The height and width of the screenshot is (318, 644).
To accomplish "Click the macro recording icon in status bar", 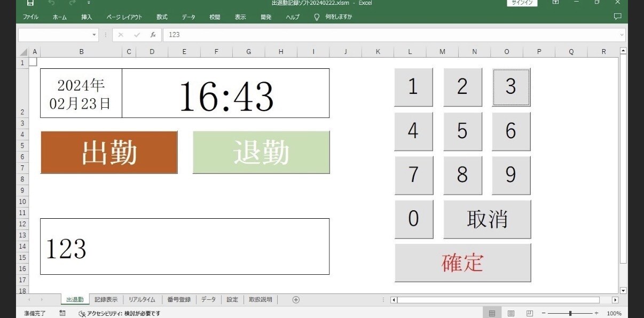I will 62,313.
